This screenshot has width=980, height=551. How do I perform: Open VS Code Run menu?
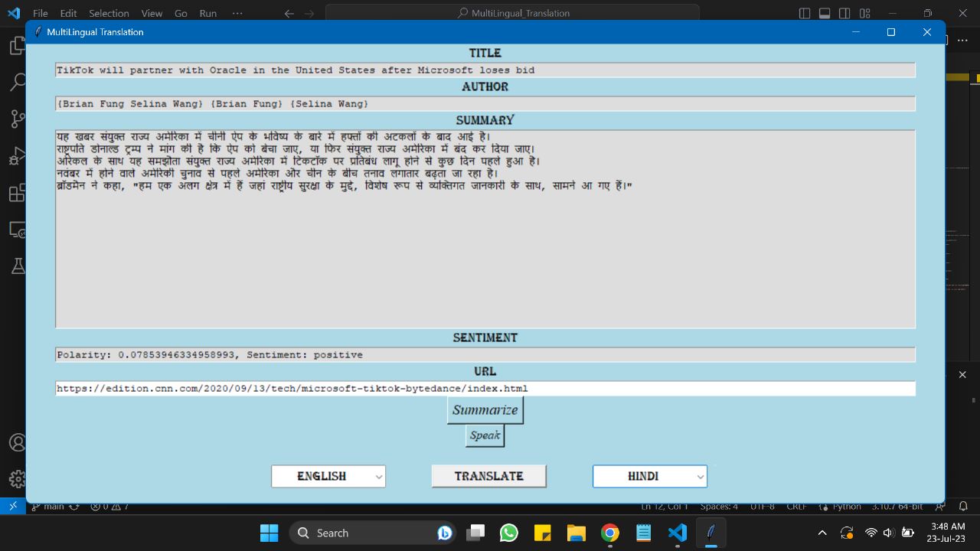coord(207,13)
